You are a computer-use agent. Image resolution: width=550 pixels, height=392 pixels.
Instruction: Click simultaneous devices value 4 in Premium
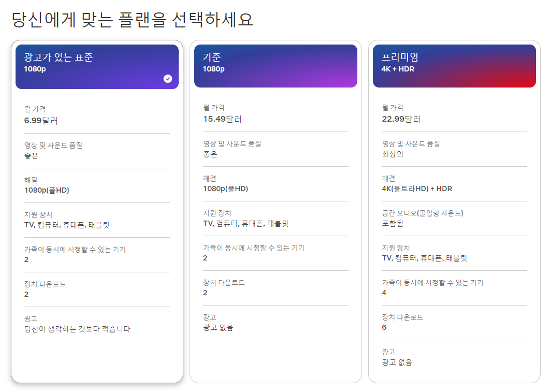click(x=384, y=293)
